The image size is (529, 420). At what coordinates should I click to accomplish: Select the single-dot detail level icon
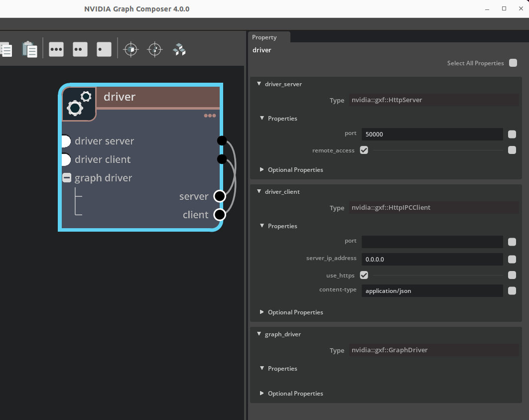pyautogui.click(x=104, y=50)
